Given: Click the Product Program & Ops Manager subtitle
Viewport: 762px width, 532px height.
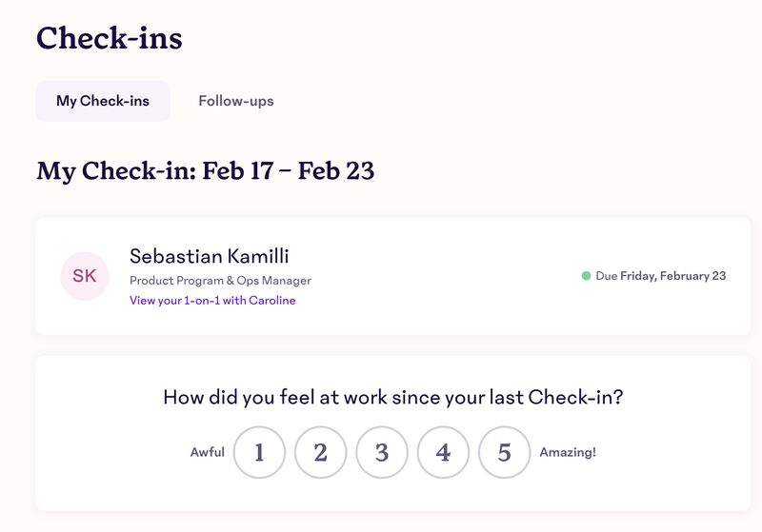Looking at the screenshot, I should click(220, 281).
